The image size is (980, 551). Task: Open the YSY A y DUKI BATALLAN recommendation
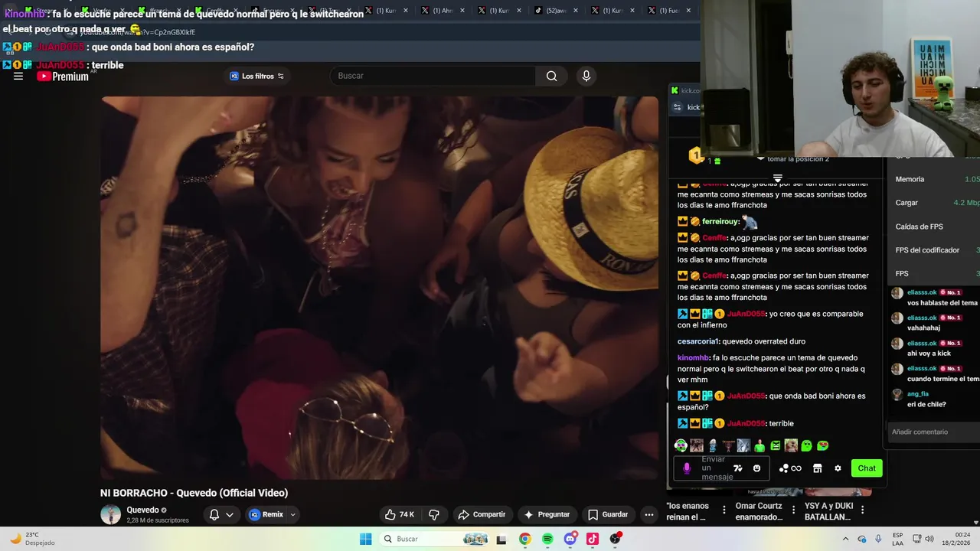coord(828,511)
